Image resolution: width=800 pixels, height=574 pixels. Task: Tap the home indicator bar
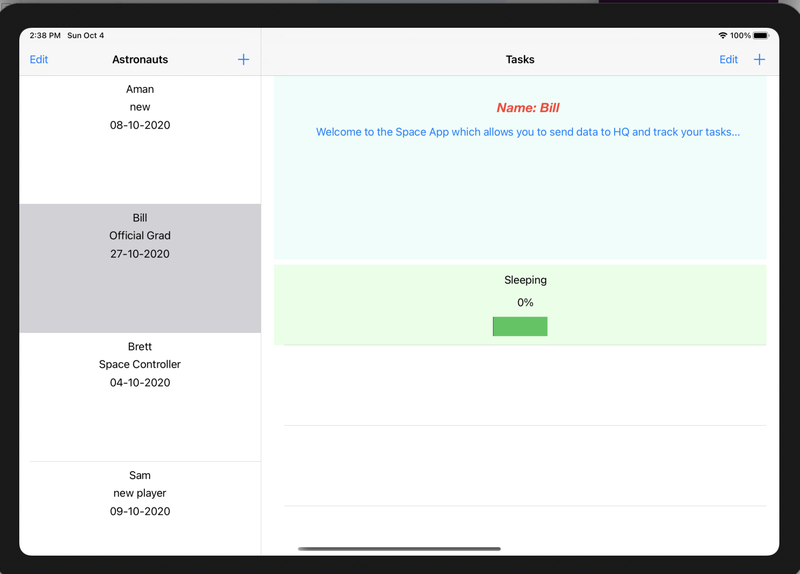click(399, 549)
